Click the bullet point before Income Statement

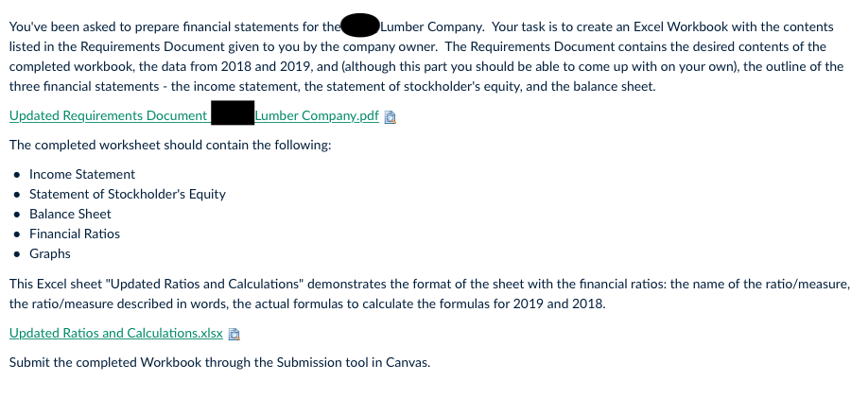(x=18, y=175)
